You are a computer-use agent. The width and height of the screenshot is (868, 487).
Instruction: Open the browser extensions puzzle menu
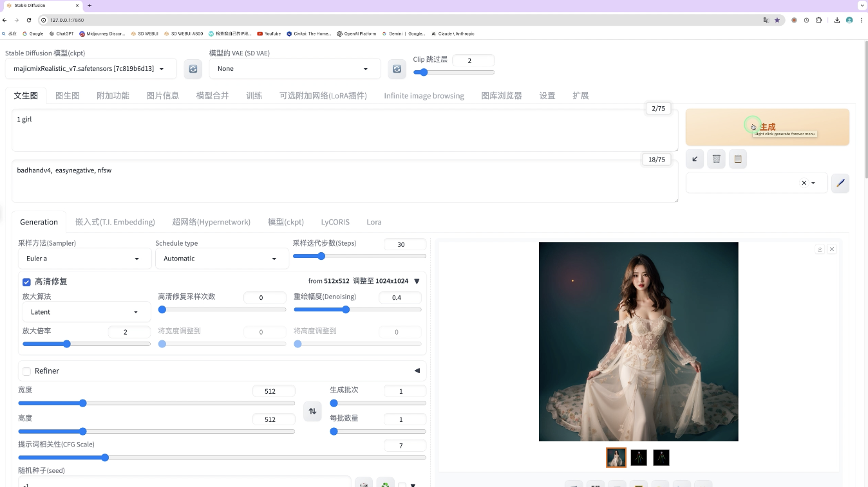click(x=819, y=20)
